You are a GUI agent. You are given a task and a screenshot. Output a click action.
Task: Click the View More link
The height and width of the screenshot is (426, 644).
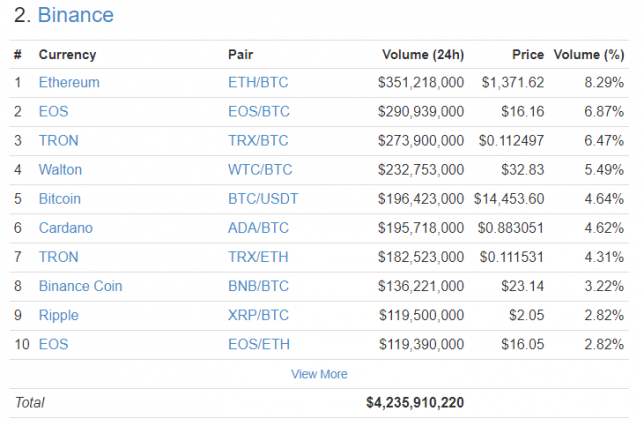[x=319, y=374]
